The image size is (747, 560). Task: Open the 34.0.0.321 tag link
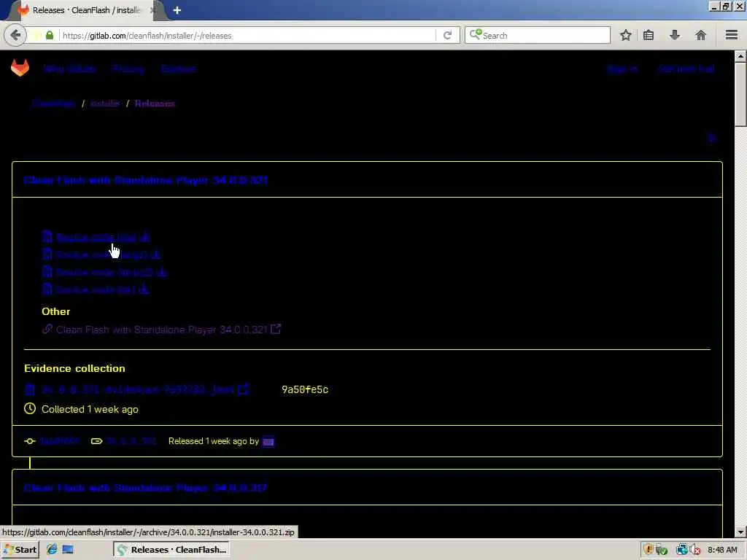click(x=131, y=441)
